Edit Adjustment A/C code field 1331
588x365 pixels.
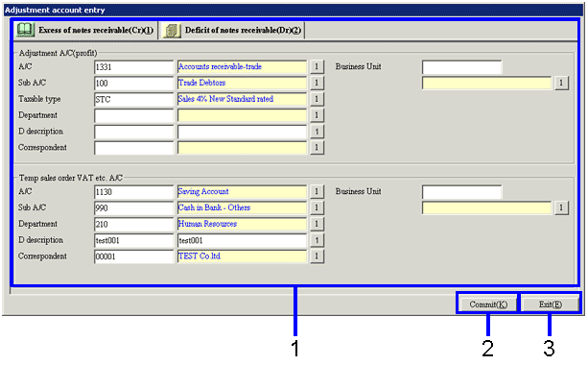tap(134, 67)
